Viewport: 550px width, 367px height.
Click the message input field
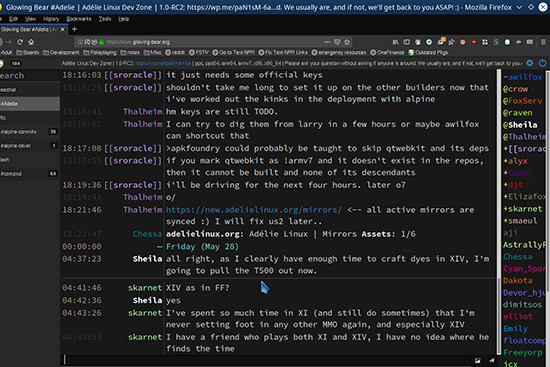coord(267,360)
